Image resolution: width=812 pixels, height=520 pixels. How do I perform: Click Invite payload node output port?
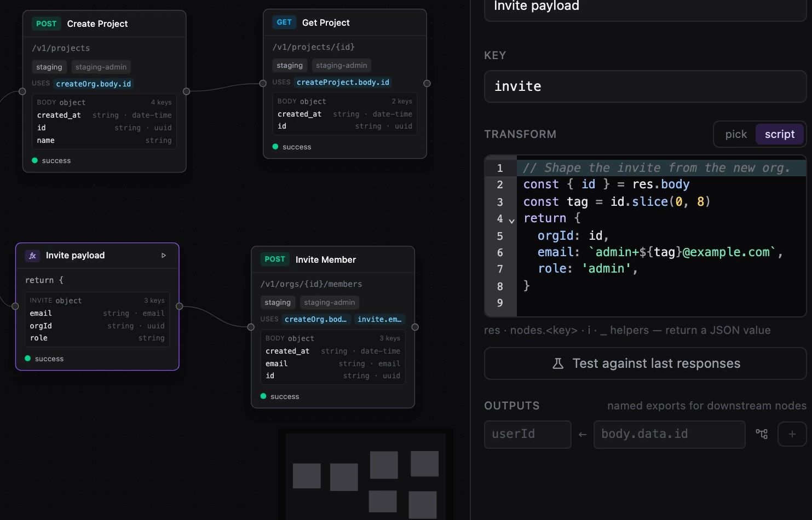click(179, 307)
